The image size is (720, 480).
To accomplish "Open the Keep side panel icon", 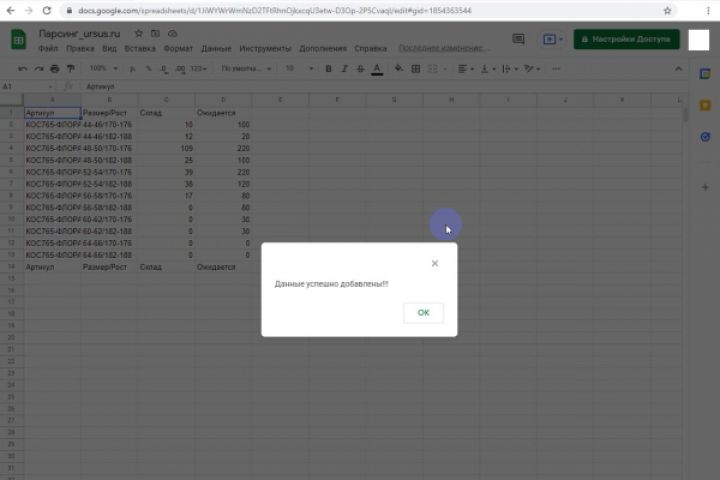I will pos(705,105).
